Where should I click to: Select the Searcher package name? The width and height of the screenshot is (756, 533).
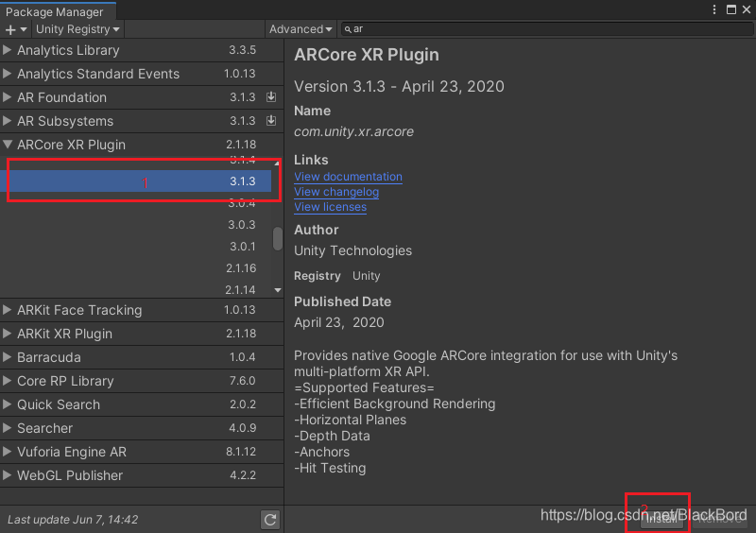click(x=45, y=428)
